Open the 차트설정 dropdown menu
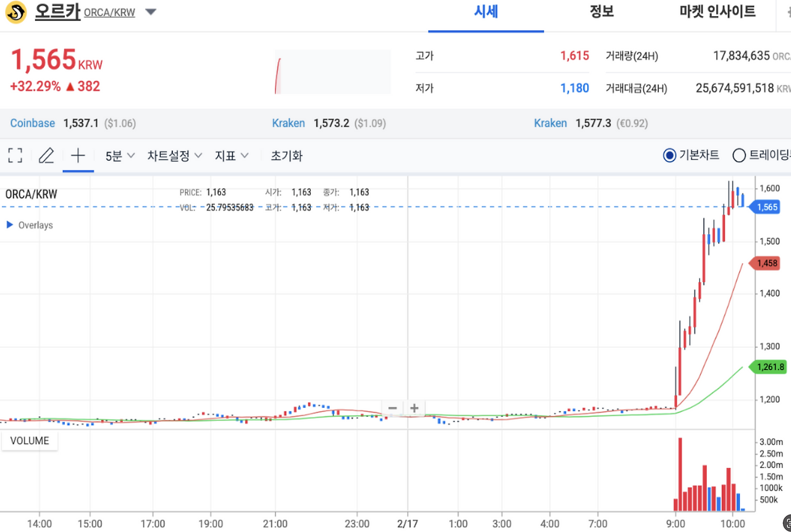This screenshot has height=532, width=791. [x=174, y=156]
